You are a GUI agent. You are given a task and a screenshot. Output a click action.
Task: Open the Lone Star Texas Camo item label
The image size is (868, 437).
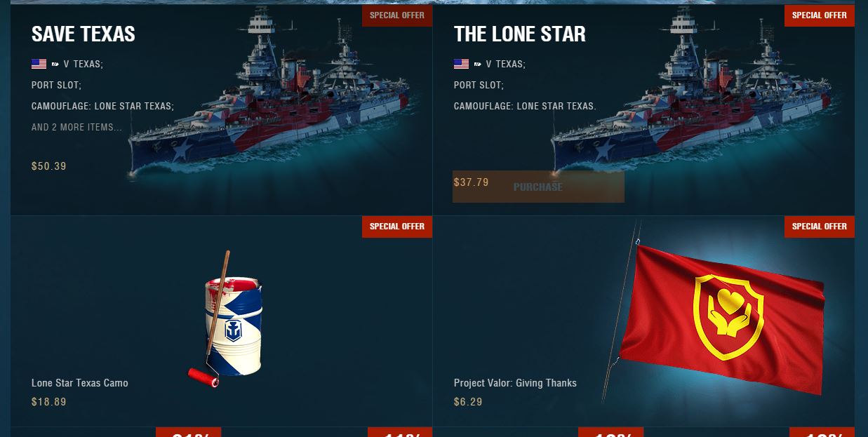coord(80,383)
